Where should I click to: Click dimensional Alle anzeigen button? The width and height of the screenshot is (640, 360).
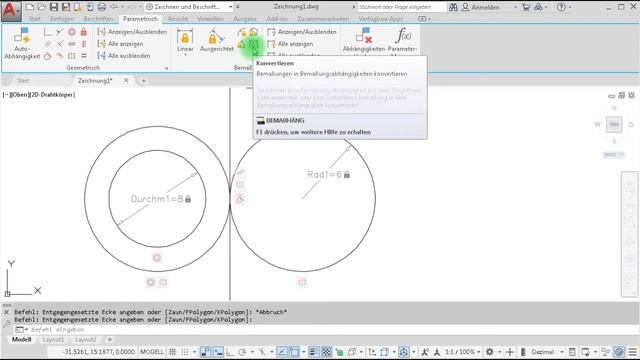291,44
